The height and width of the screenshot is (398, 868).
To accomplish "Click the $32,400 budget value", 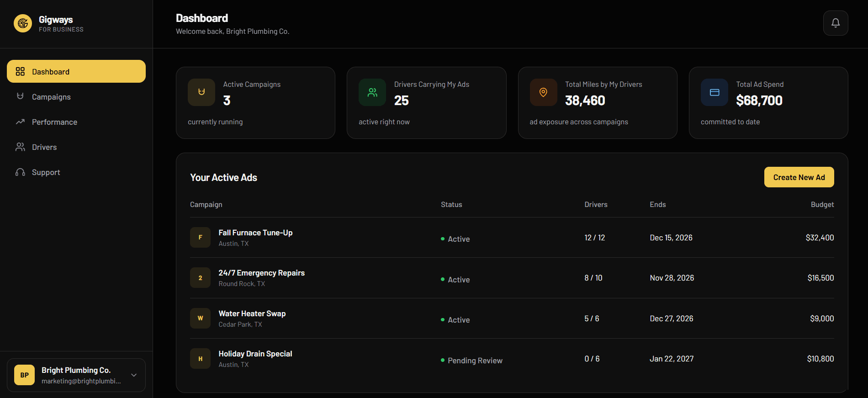I will (820, 238).
